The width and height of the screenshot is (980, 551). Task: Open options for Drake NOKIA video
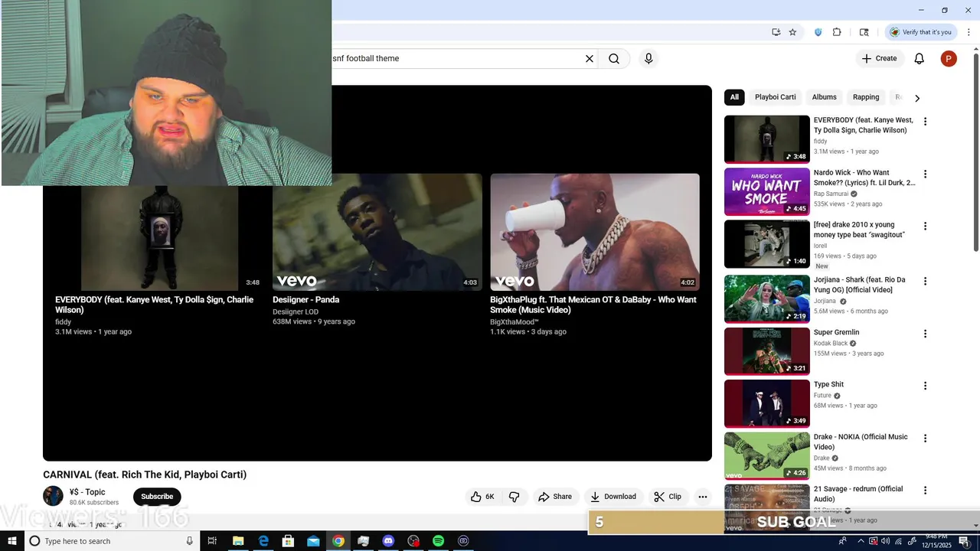[925, 439]
